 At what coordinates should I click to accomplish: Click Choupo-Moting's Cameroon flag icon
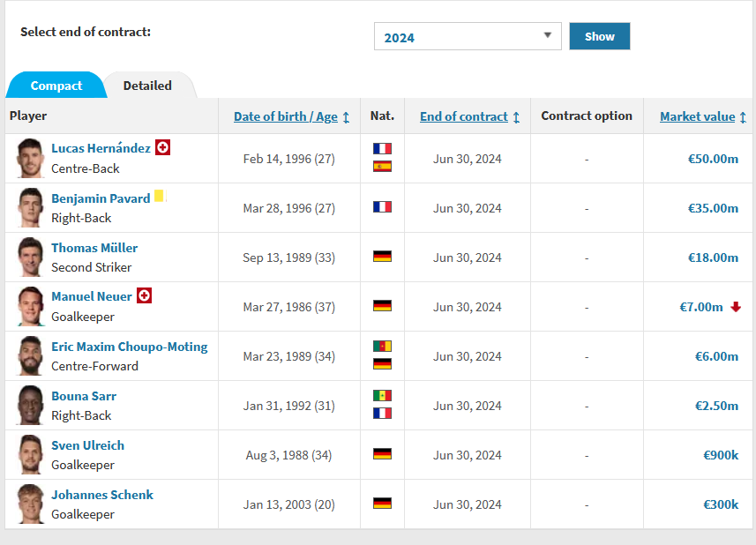382,347
